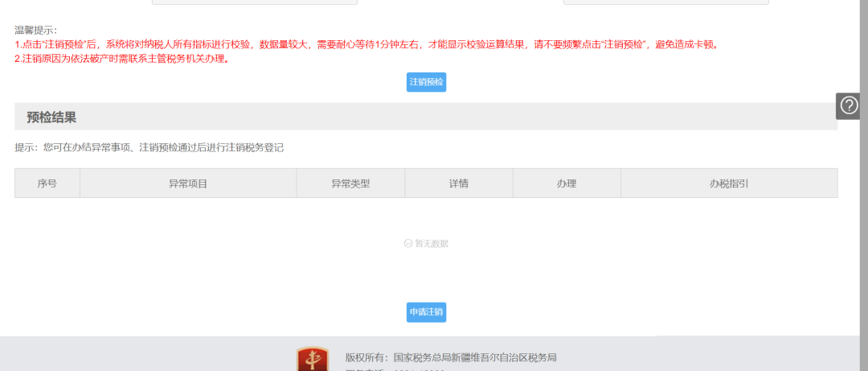Viewport: 868px width, 371px height.
Task: Click the tax bureau emblem in footer
Action: [x=312, y=360]
